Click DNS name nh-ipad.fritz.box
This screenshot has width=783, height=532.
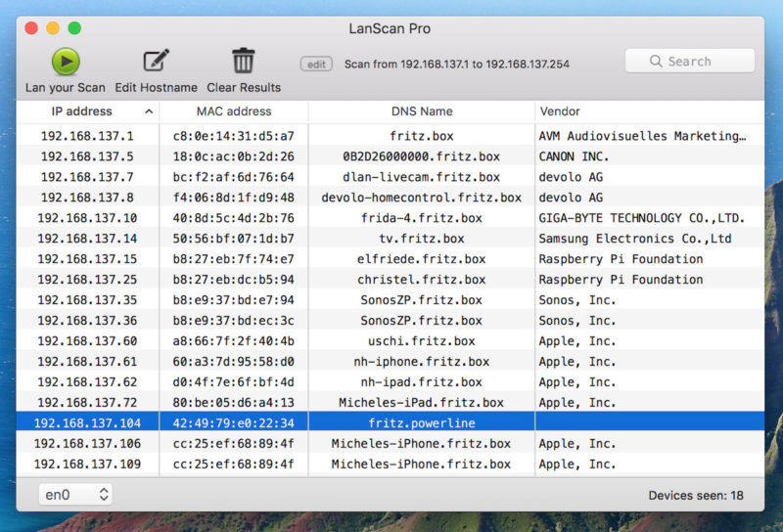click(422, 381)
